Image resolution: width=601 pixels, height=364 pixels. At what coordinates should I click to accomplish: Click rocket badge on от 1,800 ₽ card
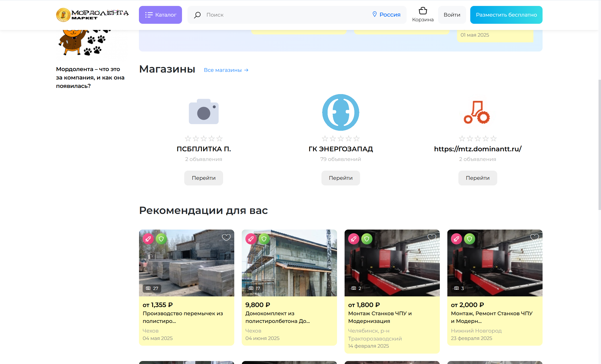pyautogui.click(x=354, y=239)
